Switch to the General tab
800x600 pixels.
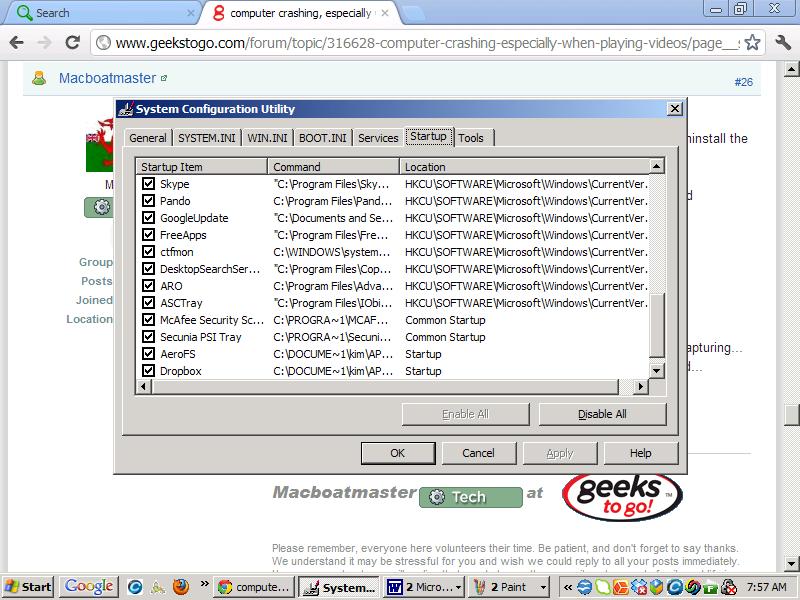[148, 138]
